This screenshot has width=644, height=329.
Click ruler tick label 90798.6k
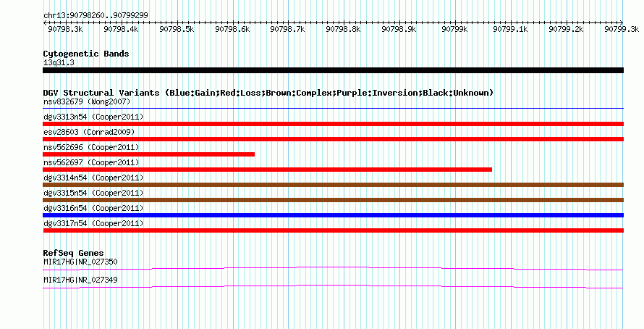coord(232,29)
